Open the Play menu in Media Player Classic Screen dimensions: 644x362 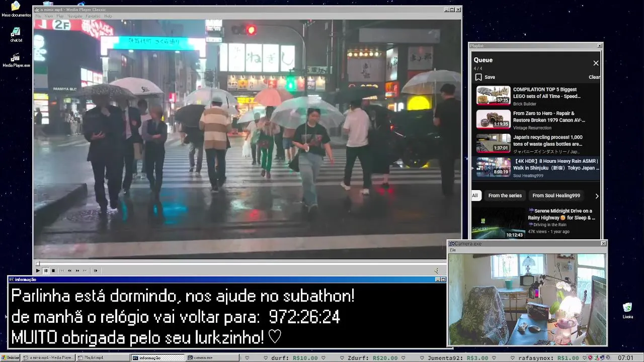pos(60,16)
